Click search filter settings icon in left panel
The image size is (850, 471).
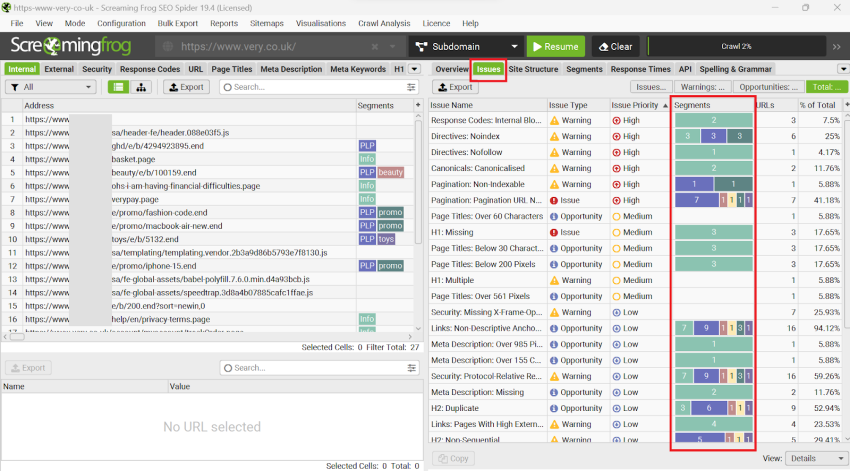click(x=411, y=87)
